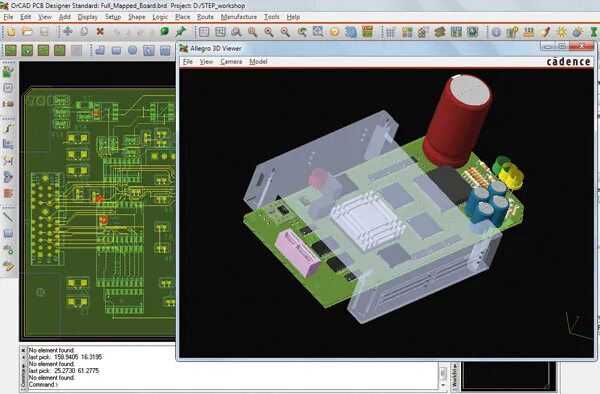Click the red capacitor in 3D view
The width and height of the screenshot is (600, 394).
coord(457,120)
